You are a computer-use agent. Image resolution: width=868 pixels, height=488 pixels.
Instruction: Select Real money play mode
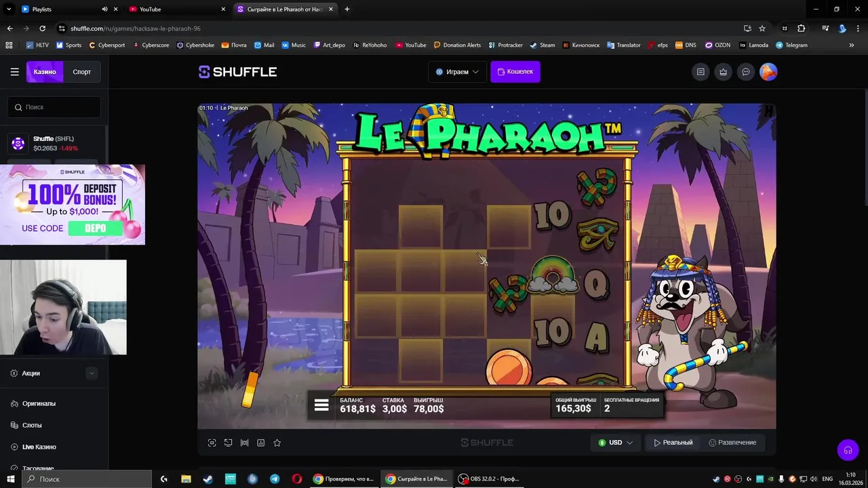click(x=673, y=443)
